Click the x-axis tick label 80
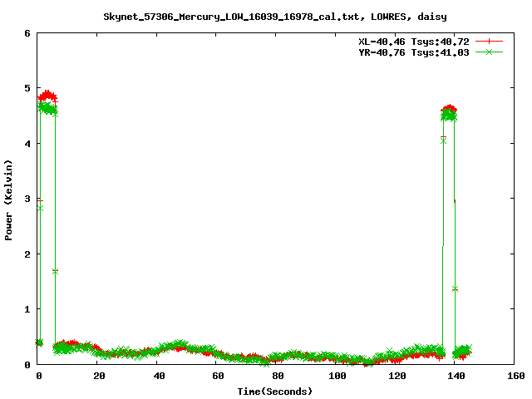 click(x=278, y=376)
